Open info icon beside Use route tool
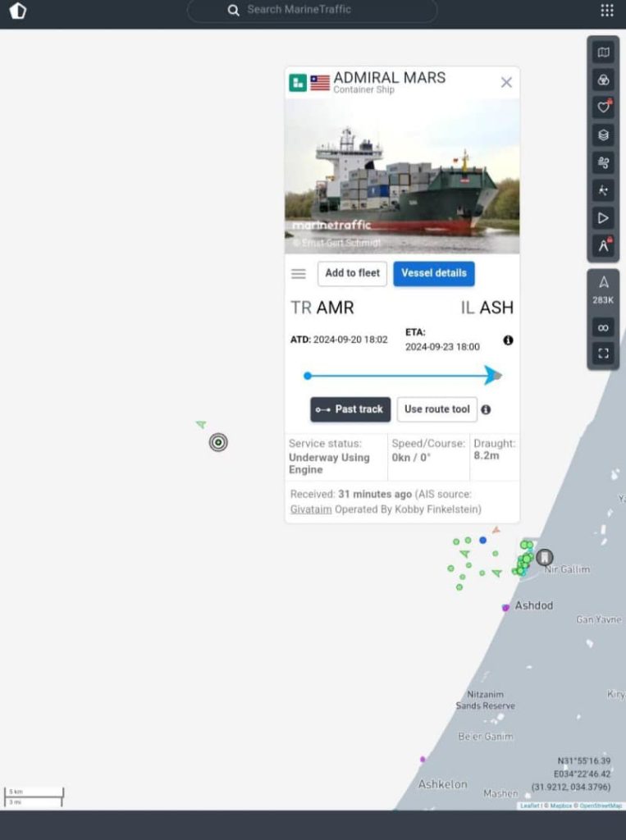 pyautogui.click(x=486, y=410)
